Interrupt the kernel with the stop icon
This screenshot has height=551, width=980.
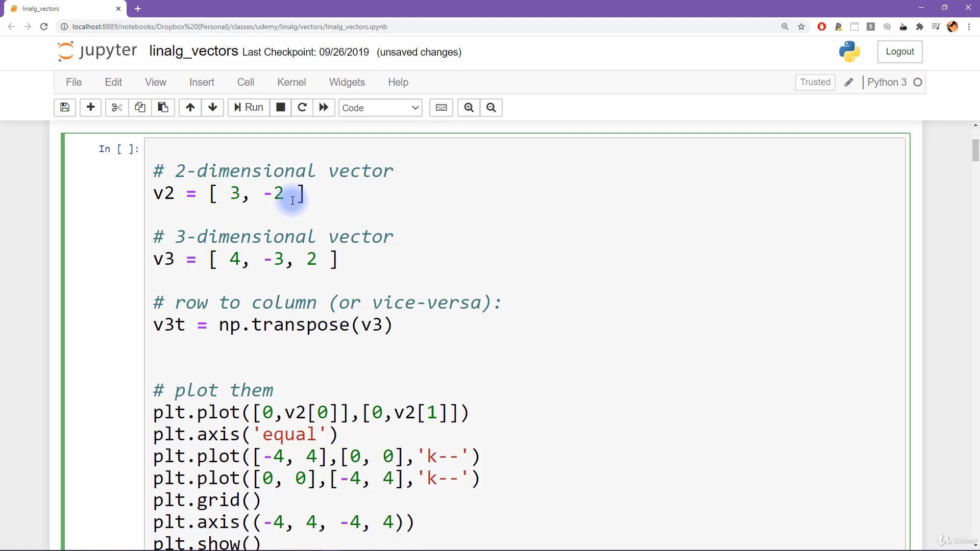click(x=281, y=108)
